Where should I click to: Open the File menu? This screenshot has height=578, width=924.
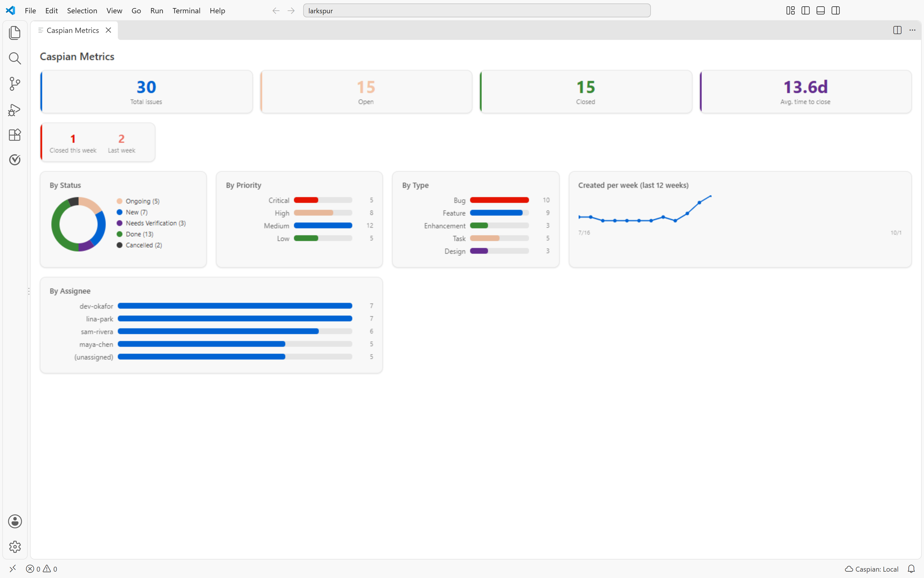coord(30,11)
